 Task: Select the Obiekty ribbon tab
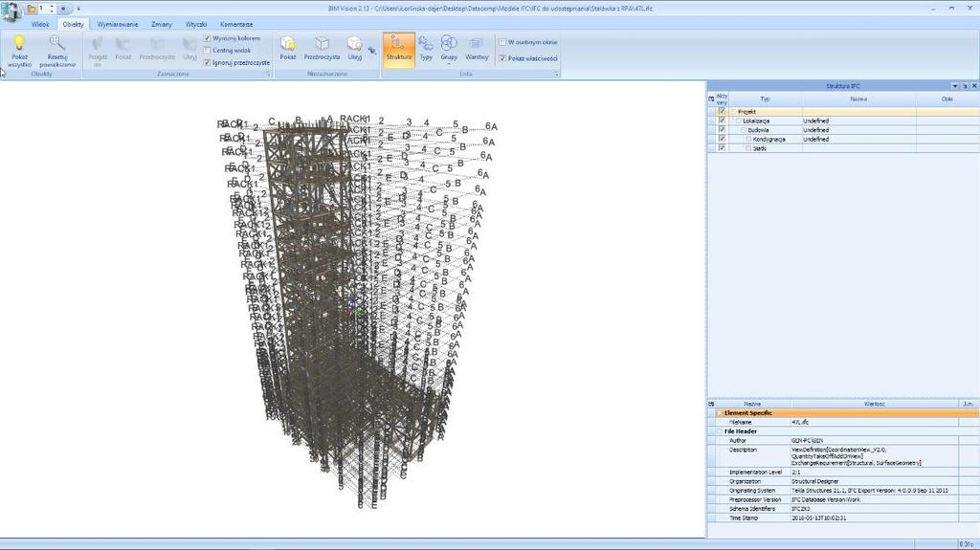pos(73,24)
